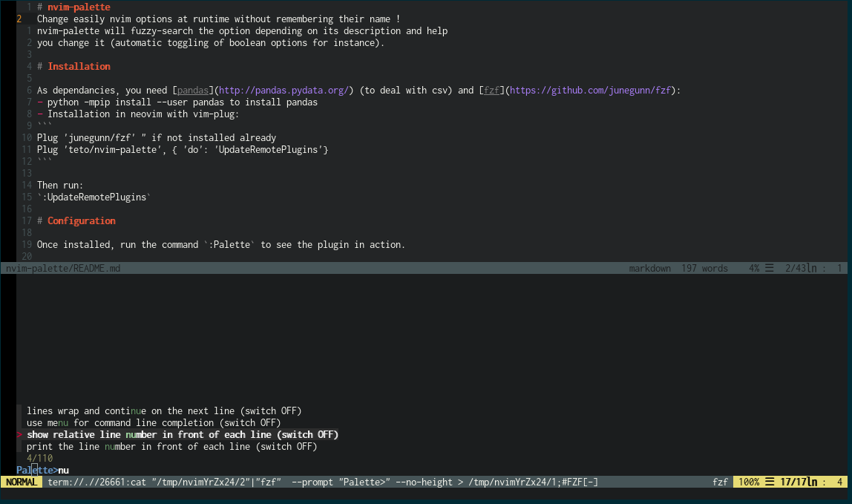Open the github.com/junegunn/fzf link
This screenshot has width=852, height=504.
[590, 91]
